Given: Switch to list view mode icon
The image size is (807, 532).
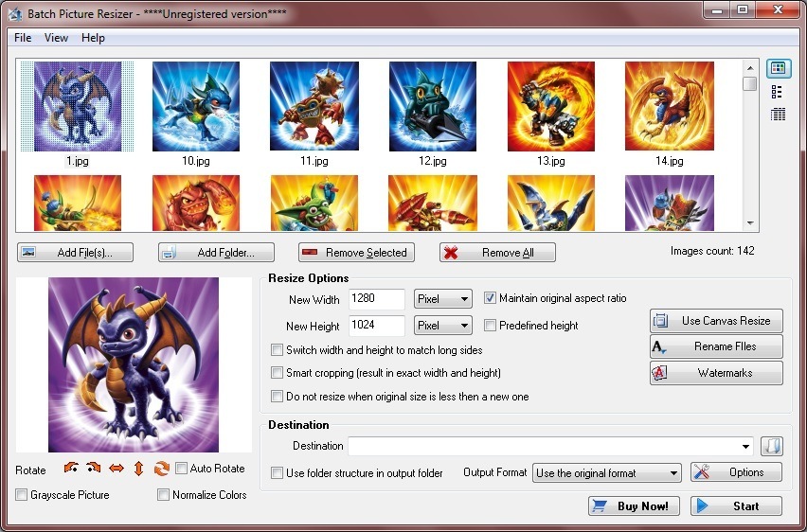Looking at the screenshot, I should [777, 92].
